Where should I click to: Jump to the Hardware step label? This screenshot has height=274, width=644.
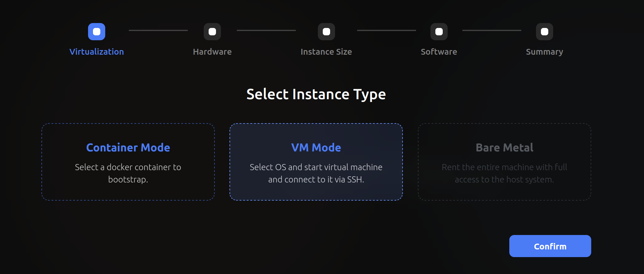(x=212, y=52)
